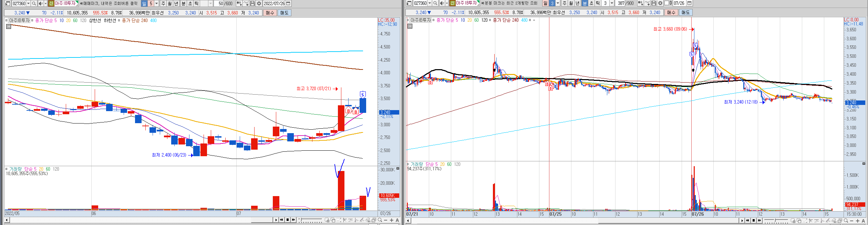The width and height of the screenshot is (868, 225).
Task: Click the A auto-scale icon in left bottom toolbar
Action: coord(397,220)
